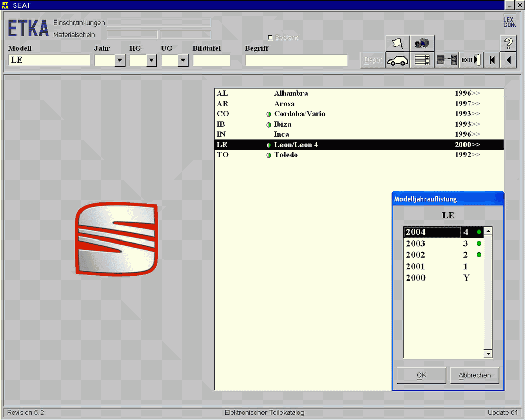Expand the Jahr dropdown

click(x=119, y=61)
